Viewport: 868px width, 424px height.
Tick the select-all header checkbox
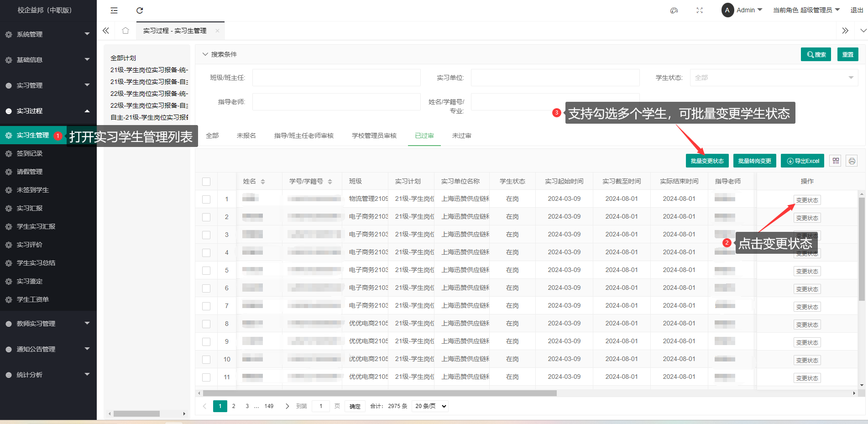pos(206,182)
